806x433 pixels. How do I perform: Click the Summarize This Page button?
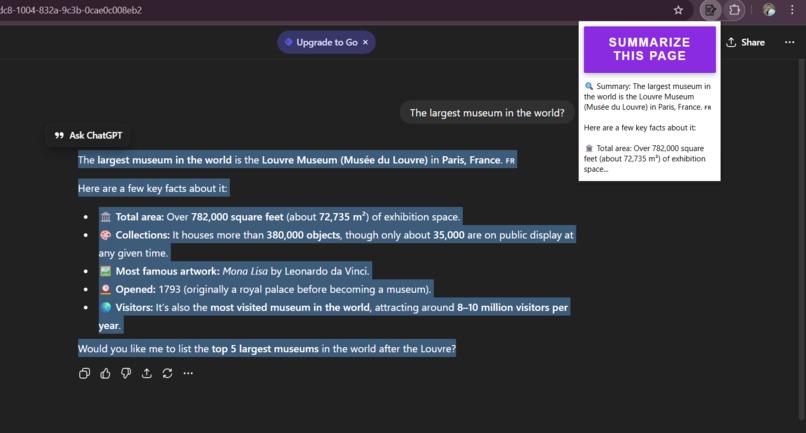[x=650, y=49]
